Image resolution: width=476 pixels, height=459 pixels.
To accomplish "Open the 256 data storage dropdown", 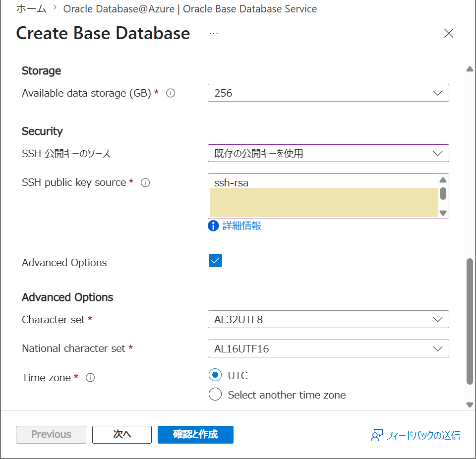I will 328,93.
